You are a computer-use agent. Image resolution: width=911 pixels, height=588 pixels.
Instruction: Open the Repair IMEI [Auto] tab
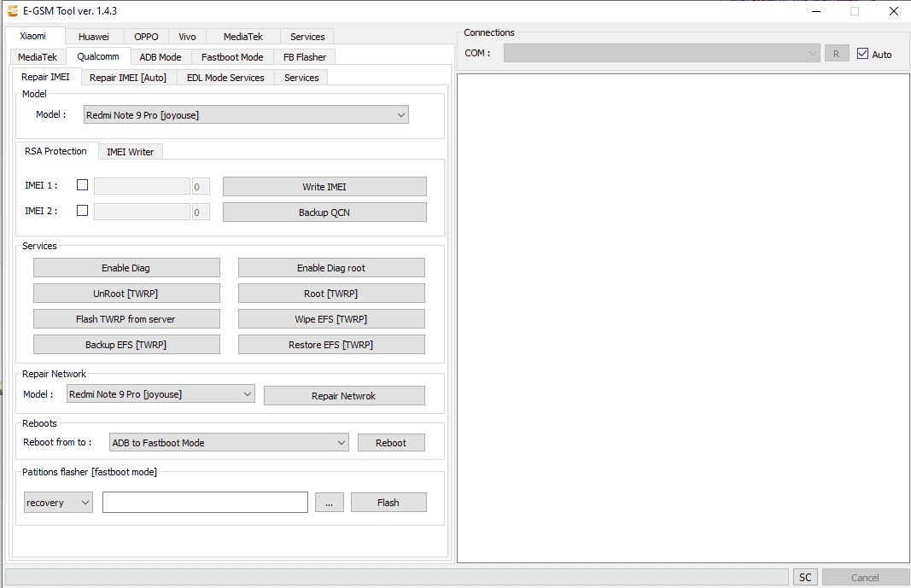[x=128, y=77]
